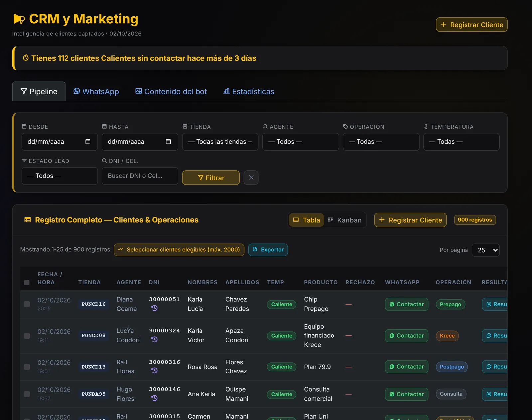Select the checkbox for Ana Karla row

(27, 394)
